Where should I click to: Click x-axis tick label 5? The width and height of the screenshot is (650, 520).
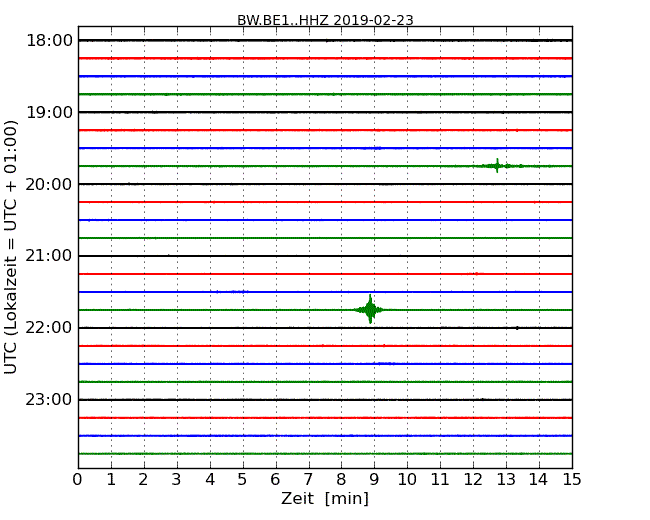(x=243, y=479)
